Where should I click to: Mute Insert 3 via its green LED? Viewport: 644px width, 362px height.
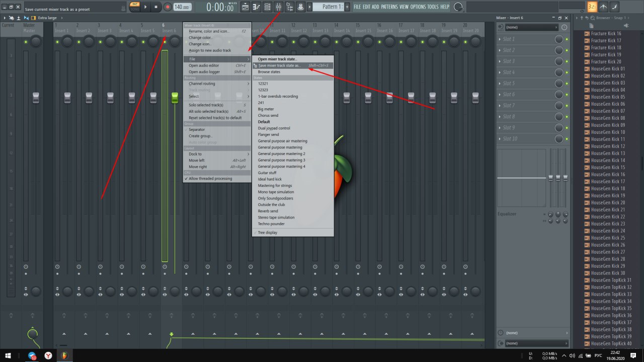click(100, 42)
